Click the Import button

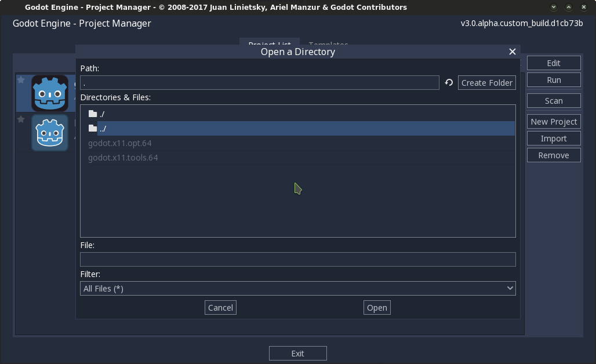point(553,138)
